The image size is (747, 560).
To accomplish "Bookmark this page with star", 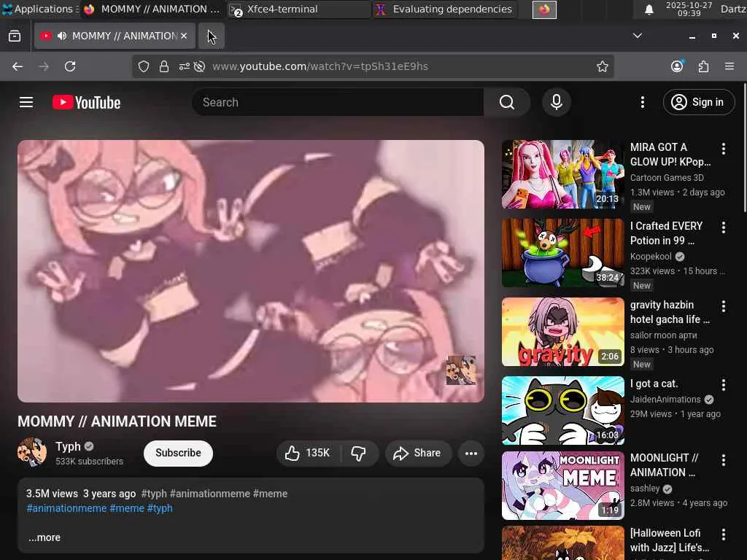I will pyautogui.click(x=602, y=66).
